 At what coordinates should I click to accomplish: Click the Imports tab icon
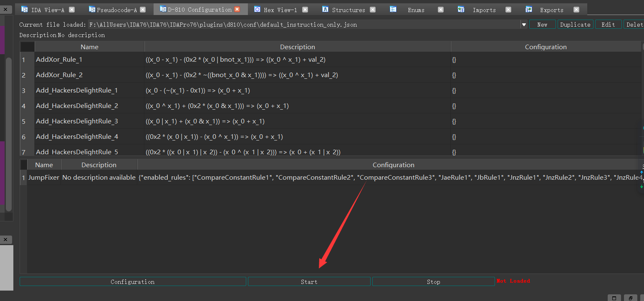click(x=461, y=10)
